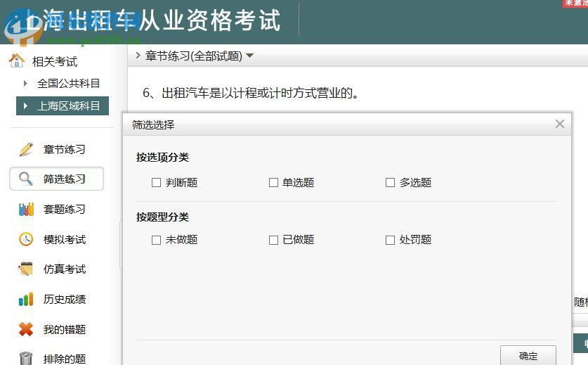
Task: Select 上海区域科目 subject
Action: coord(63,106)
